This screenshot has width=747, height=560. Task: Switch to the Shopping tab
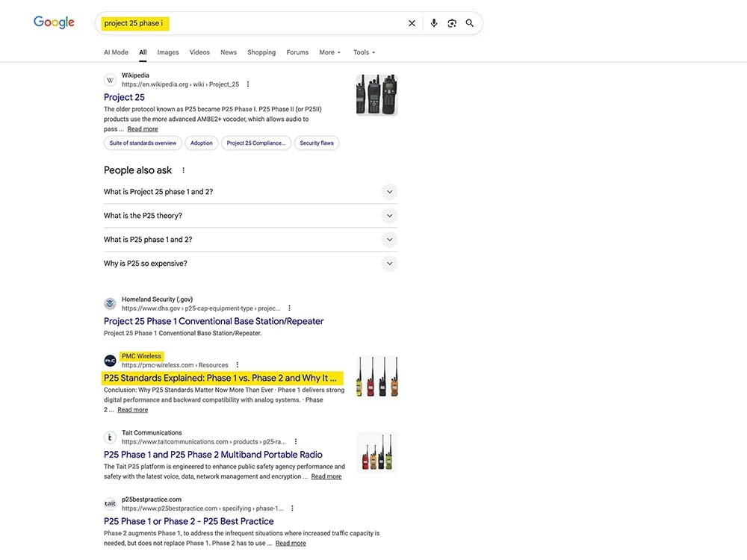click(261, 52)
